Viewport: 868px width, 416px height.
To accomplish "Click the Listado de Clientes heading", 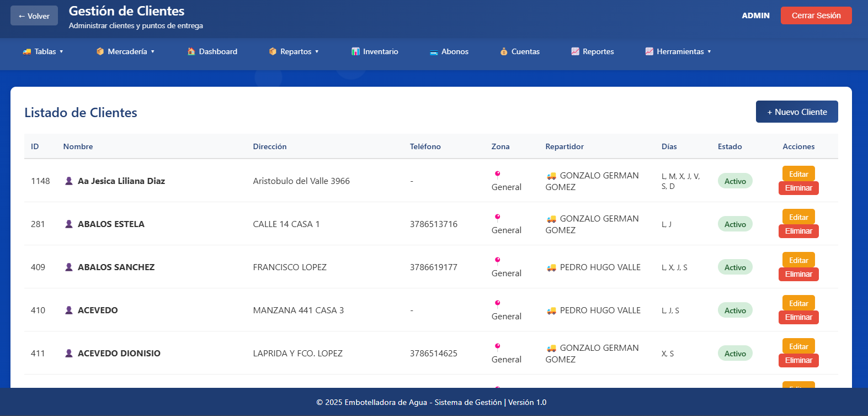I will pyautogui.click(x=81, y=112).
